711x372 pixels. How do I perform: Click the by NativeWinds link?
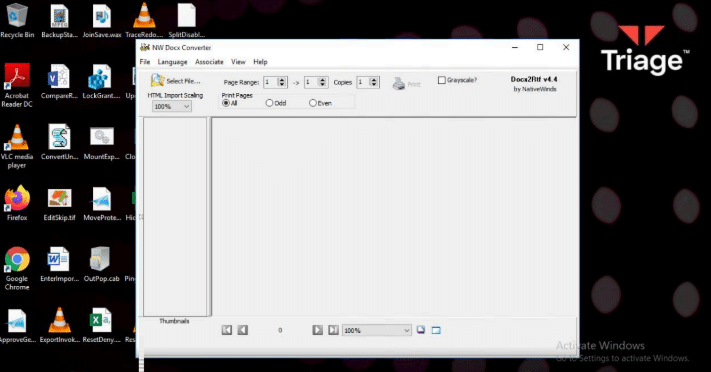[x=535, y=89]
